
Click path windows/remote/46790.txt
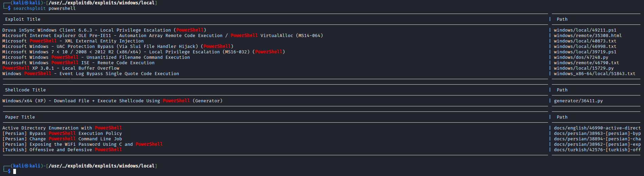[x=586, y=63]
